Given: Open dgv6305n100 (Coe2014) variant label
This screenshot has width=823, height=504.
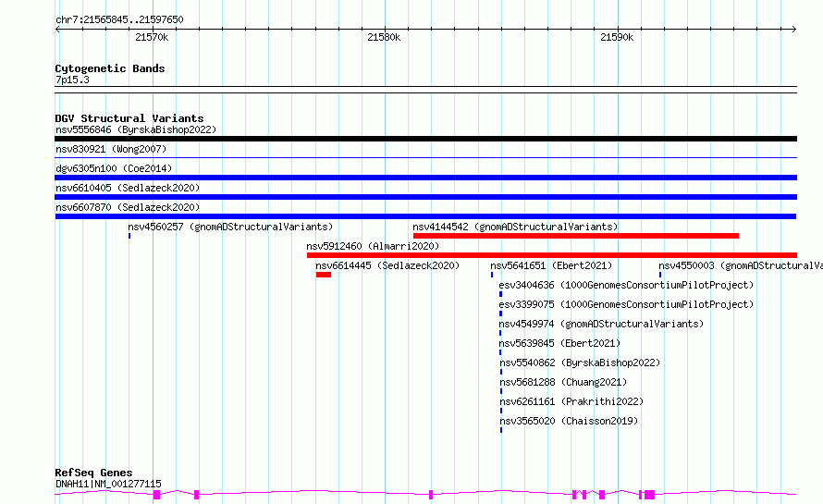Looking at the screenshot, I should tap(114, 168).
